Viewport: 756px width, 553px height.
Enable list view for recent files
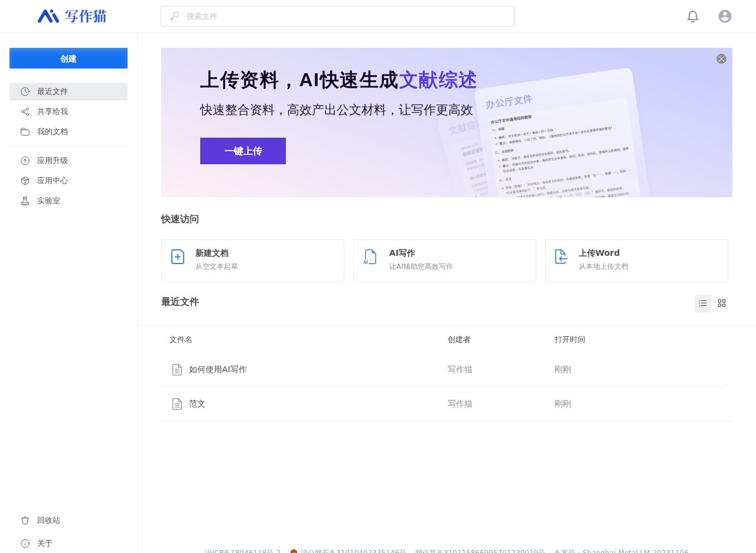click(703, 303)
